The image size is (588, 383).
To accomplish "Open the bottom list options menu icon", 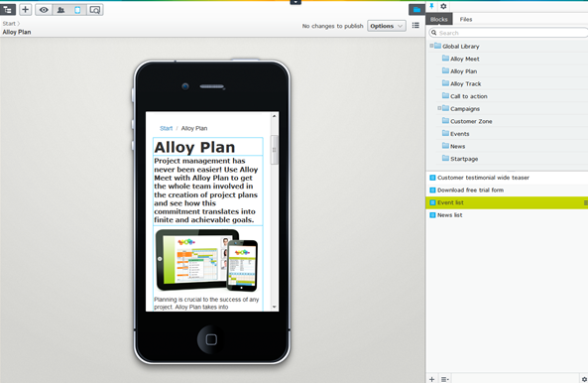I will tap(445, 379).
